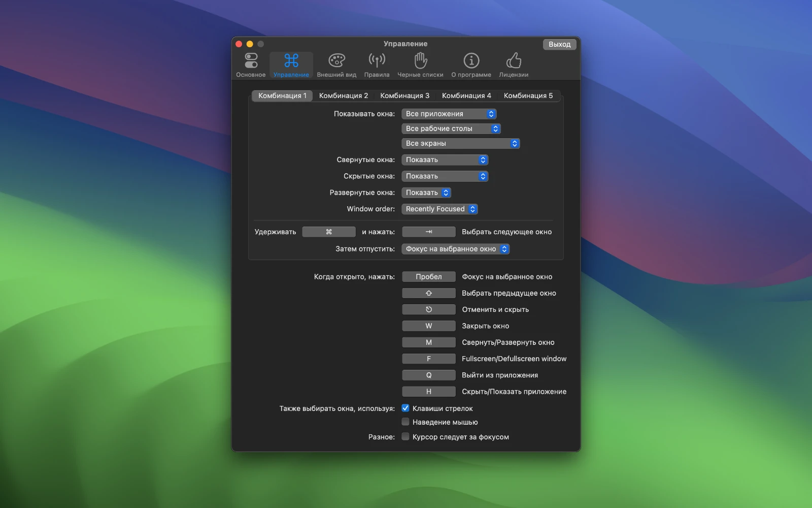The image size is (812, 508).
Task: Open the Лицензии section
Action: coord(514,63)
